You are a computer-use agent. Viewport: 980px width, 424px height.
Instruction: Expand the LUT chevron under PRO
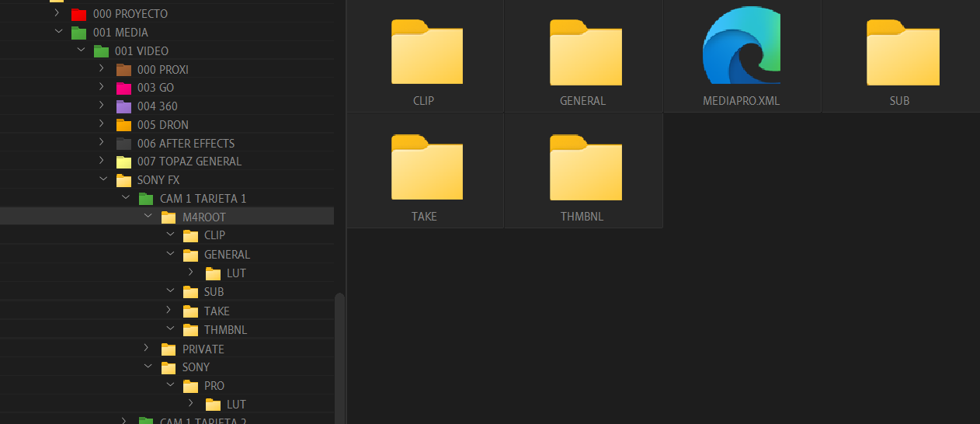(x=192, y=404)
